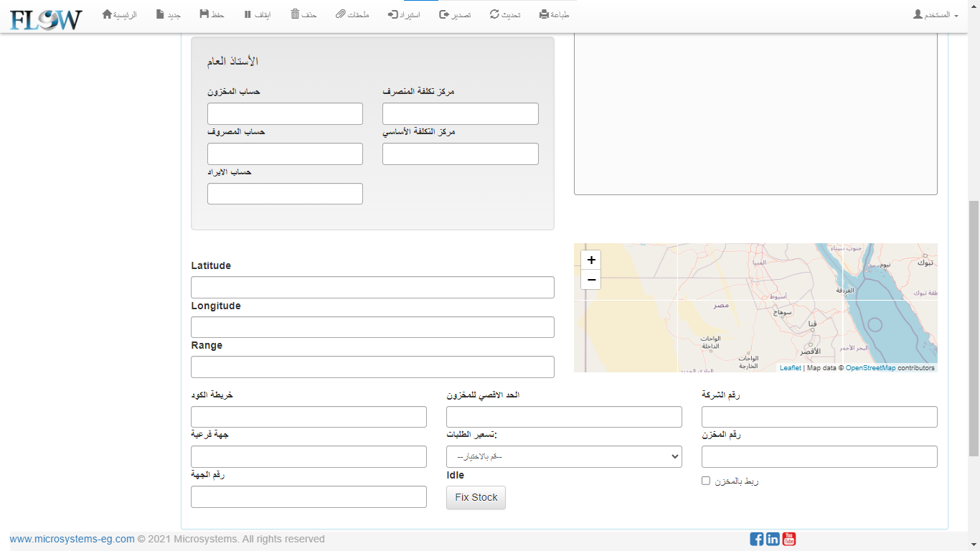
Task: Click the Home (الرئيسية) toolbar icon
Action: 108,14
